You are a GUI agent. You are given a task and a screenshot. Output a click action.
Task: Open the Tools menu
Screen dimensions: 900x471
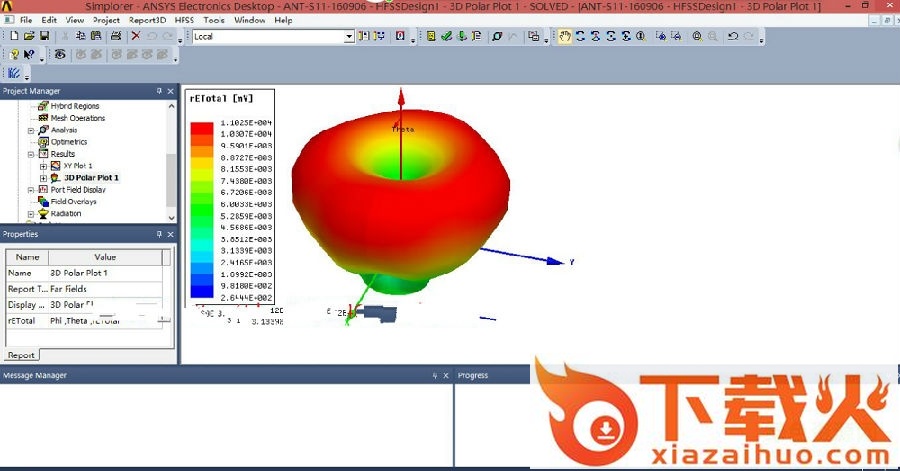coord(214,20)
